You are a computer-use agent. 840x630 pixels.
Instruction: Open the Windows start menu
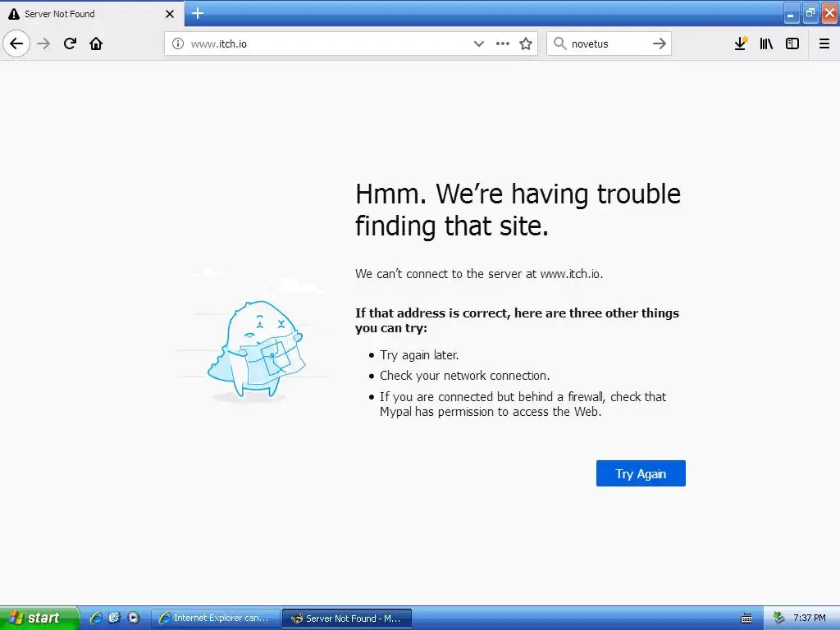click(x=39, y=618)
